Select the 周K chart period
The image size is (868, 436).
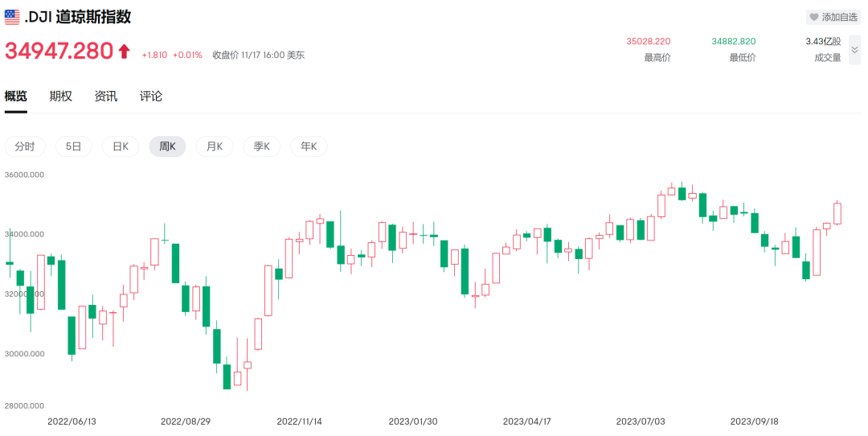coord(168,146)
